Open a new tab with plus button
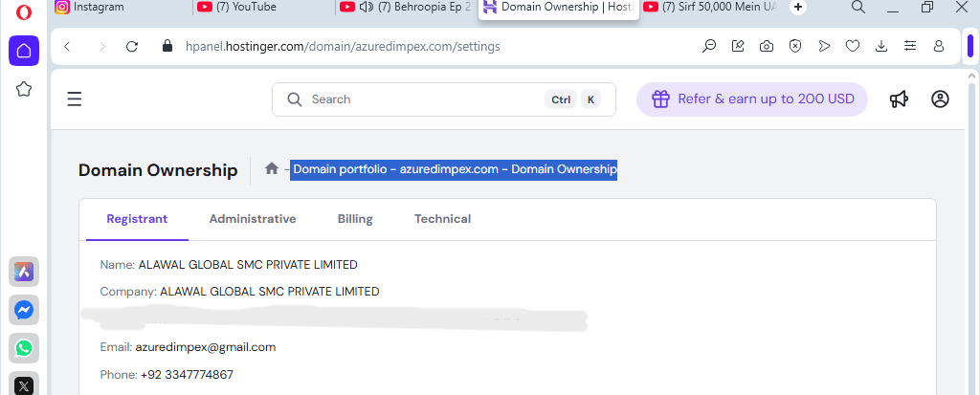Screen dimensions: 980x395 [x=797, y=8]
